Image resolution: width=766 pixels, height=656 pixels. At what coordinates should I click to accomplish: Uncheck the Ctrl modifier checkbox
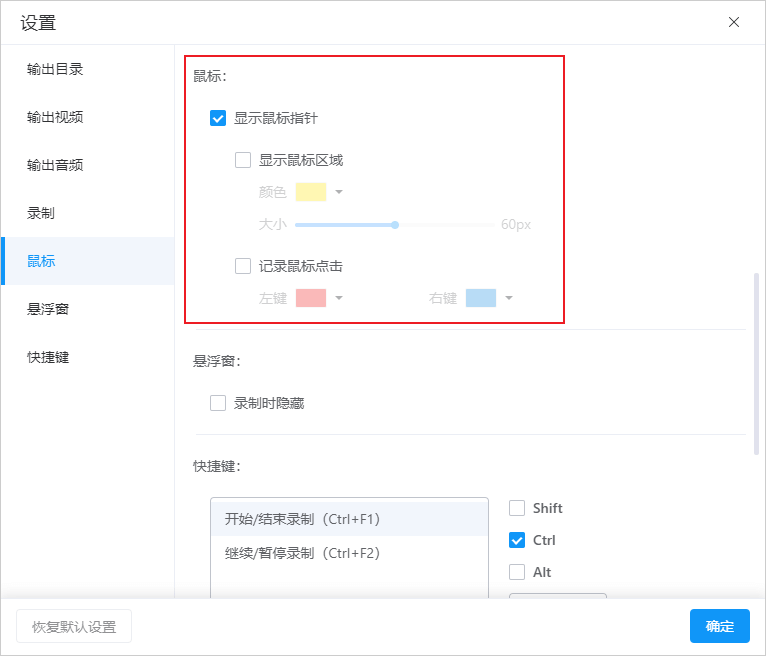point(517,540)
